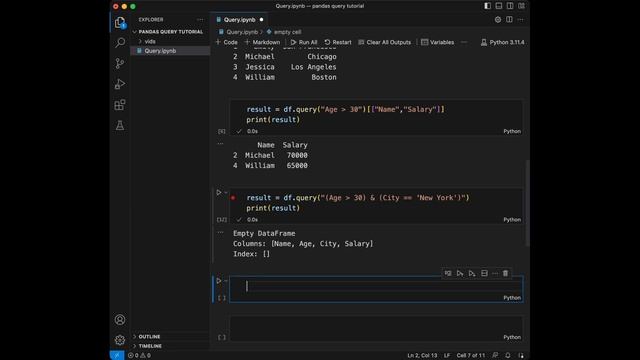
Task: Open notebook toolbar overflow ellipsis
Action: click(x=464, y=42)
